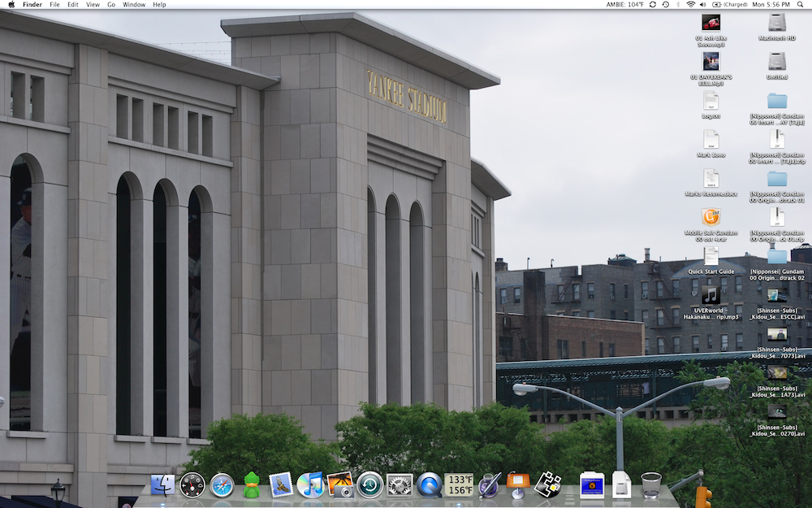
Task: Select 01 Ash Like Snow.mp3 file
Action: point(711,23)
